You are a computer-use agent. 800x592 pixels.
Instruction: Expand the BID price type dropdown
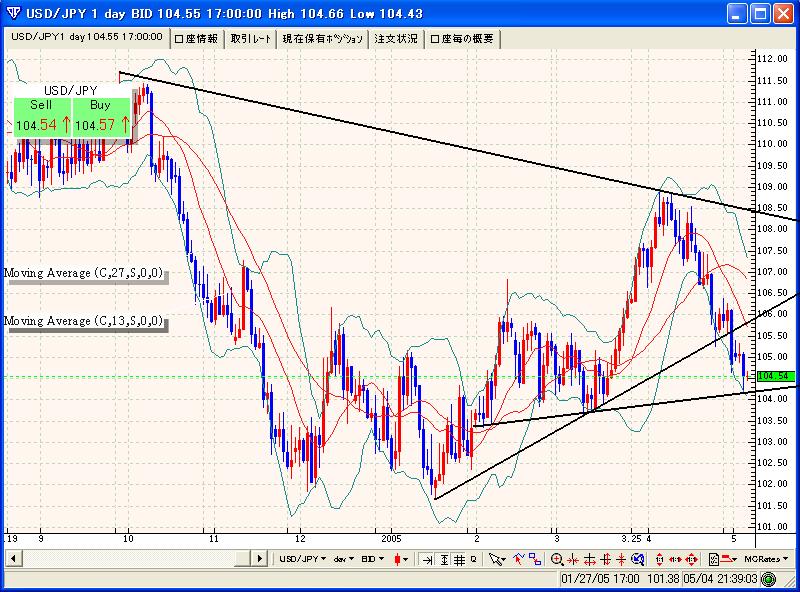[x=373, y=559]
